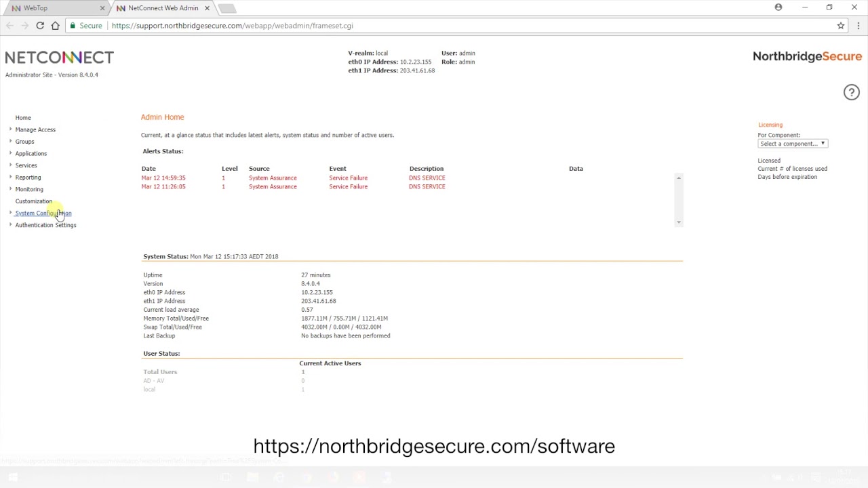Open the help question mark icon

(x=852, y=92)
